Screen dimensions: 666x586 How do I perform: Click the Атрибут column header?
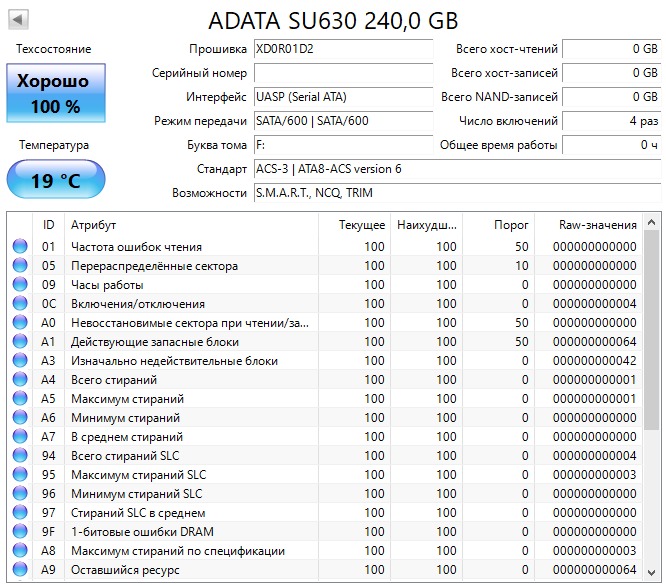(x=190, y=225)
